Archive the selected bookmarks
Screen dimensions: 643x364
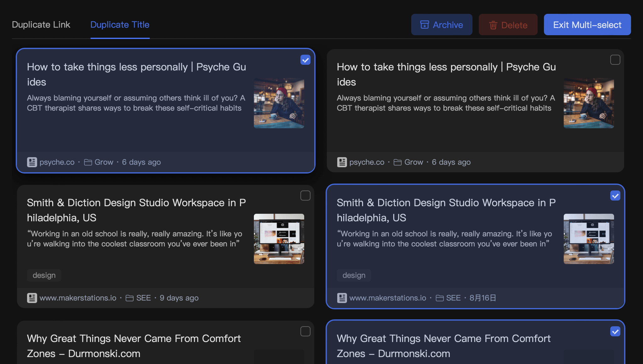441,25
